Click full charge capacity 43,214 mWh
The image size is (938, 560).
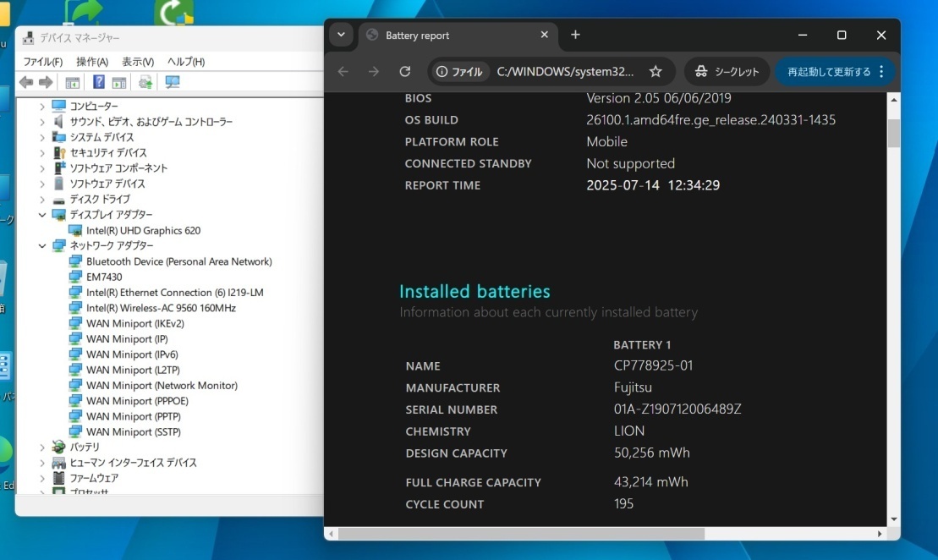[x=651, y=482]
